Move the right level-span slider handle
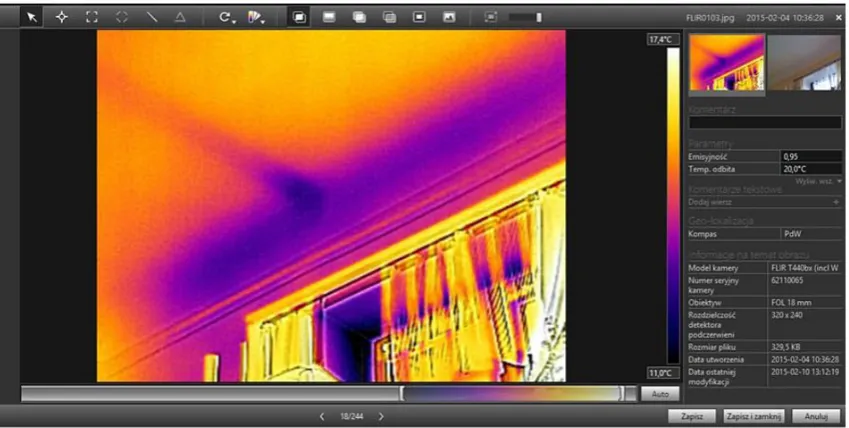Screen dimensions: 849x428 (x=622, y=394)
